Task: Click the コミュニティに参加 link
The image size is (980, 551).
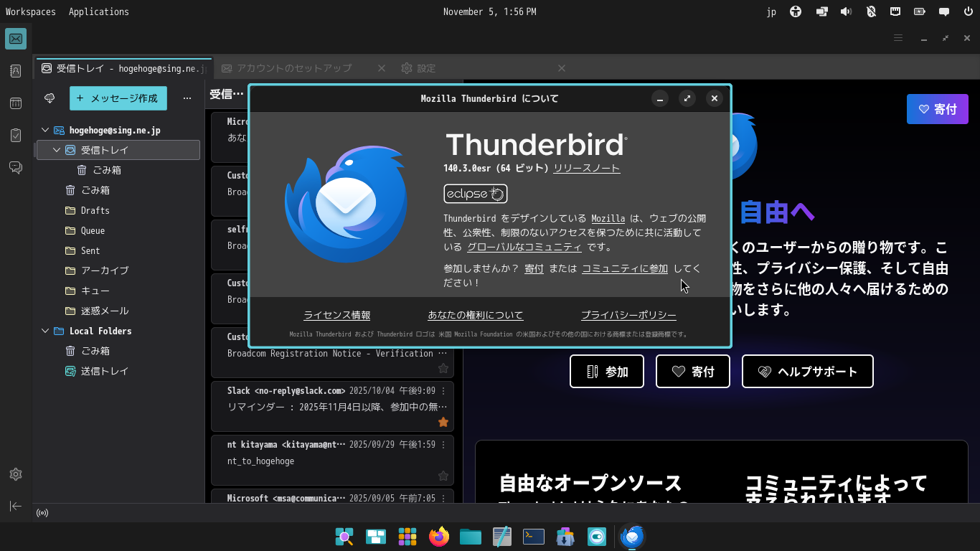Action: click(625, 268)
